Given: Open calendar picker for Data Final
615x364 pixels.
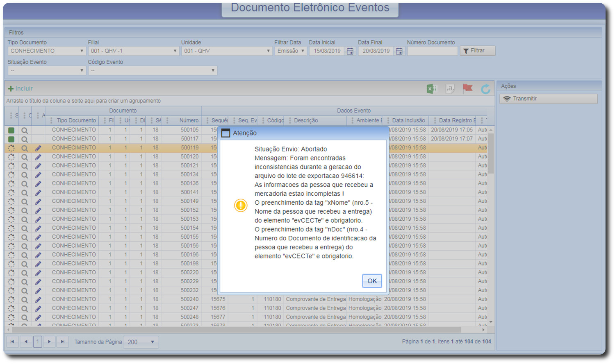Looking at the screenshot, I should pos(399,51).
